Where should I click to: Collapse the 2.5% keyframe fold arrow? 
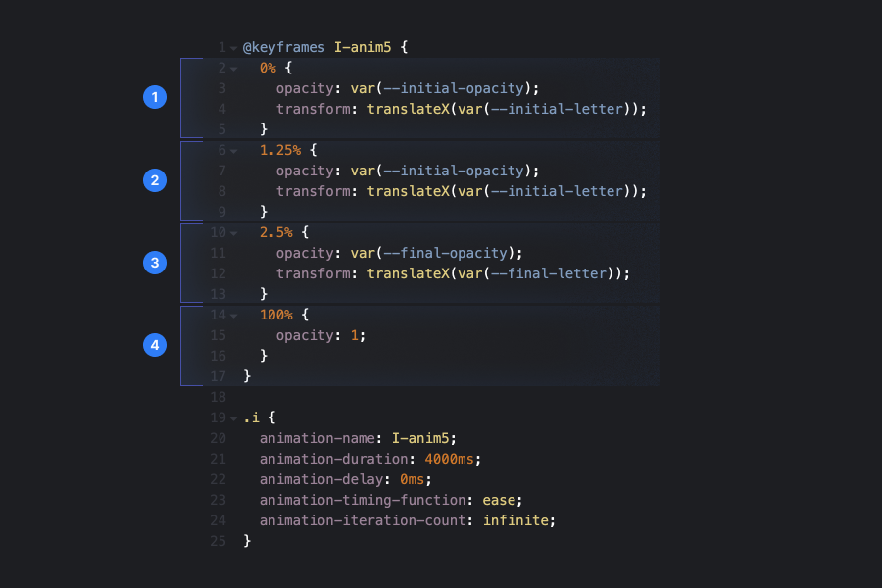pos(233,233)
